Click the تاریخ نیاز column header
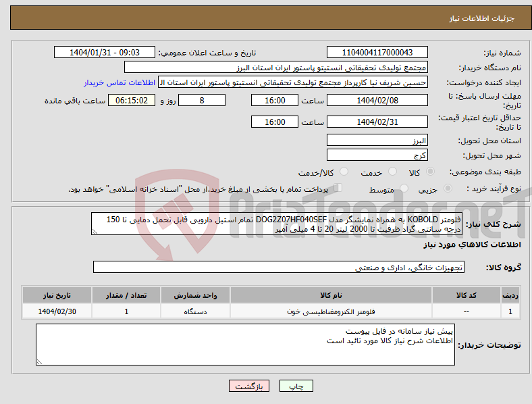This screenshot has height=404, width=532. coord(57,295)
